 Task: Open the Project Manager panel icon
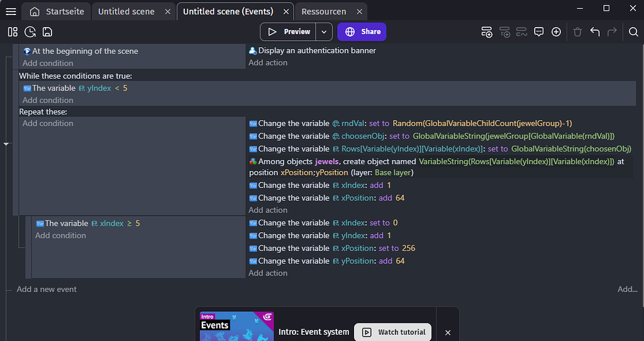(x=13, y=32)
